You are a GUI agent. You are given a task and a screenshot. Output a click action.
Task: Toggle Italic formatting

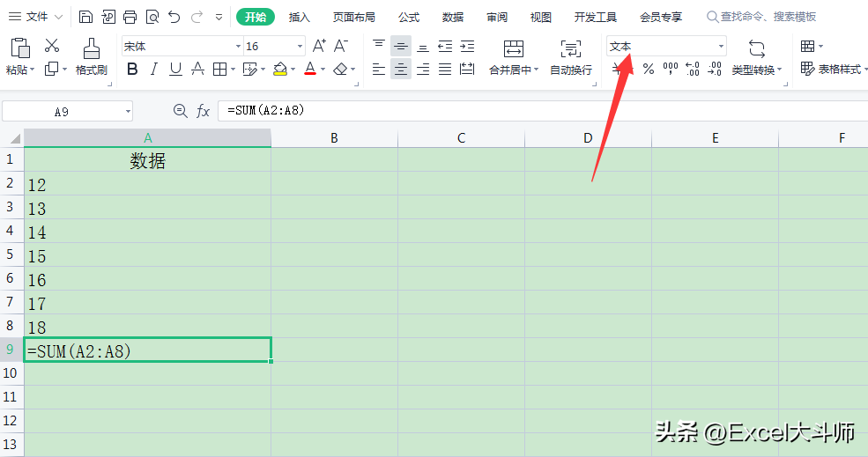pyautogui.click(x=154, y=70)
